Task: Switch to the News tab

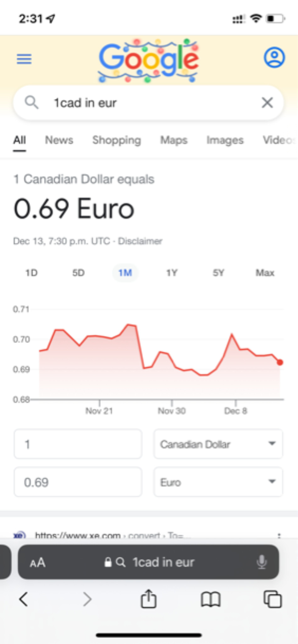Action: click(x=59, y=140)
